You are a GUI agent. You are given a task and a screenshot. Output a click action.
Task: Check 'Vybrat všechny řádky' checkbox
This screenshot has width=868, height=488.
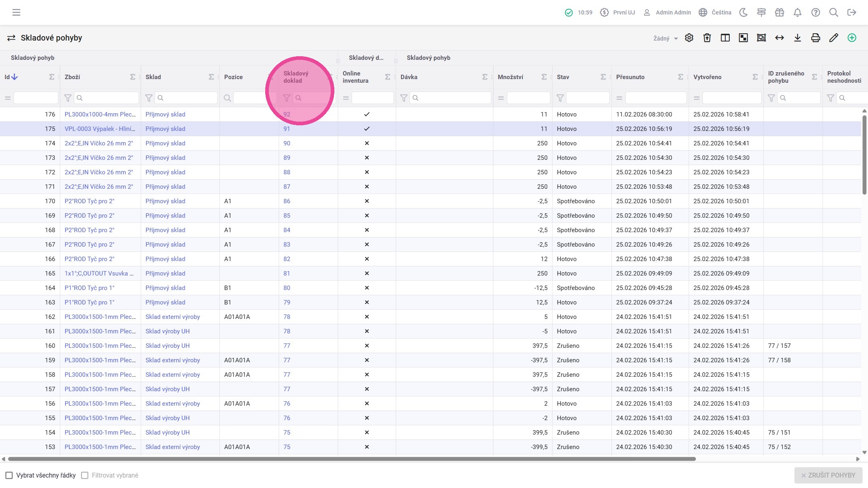pyautogui.click(x=9, y=476)
